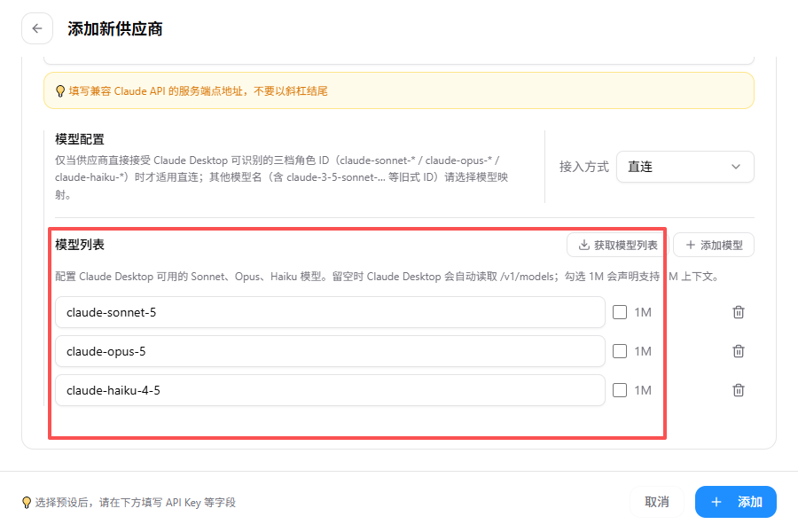
Task: Click into the claude-haiku-4-5 text field
Action: click(330, 390)
